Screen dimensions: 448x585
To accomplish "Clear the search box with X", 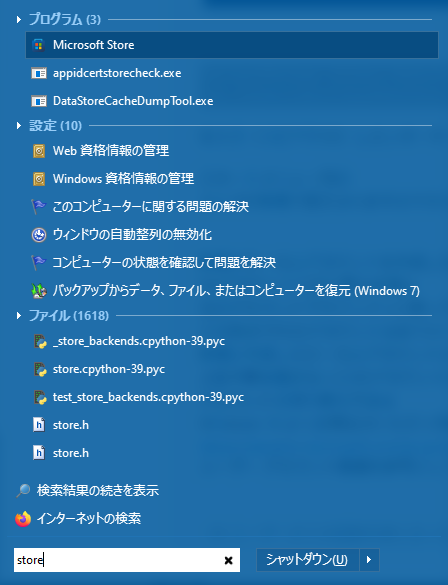I will point(228,560).
